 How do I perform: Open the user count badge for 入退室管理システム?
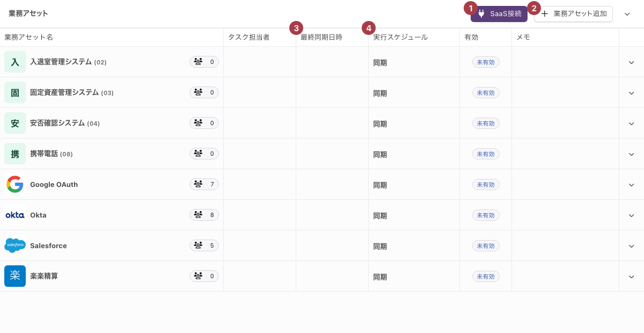[204, 62]
